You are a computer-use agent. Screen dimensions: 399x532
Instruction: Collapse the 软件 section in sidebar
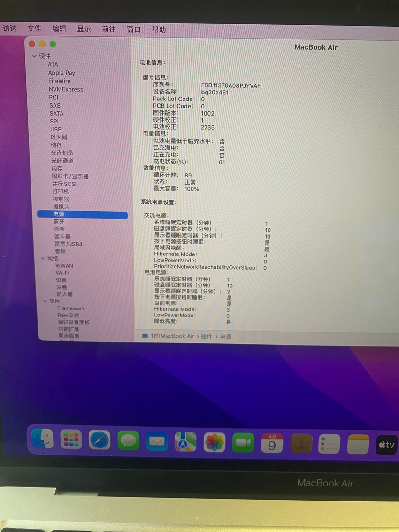coord(45,301)
